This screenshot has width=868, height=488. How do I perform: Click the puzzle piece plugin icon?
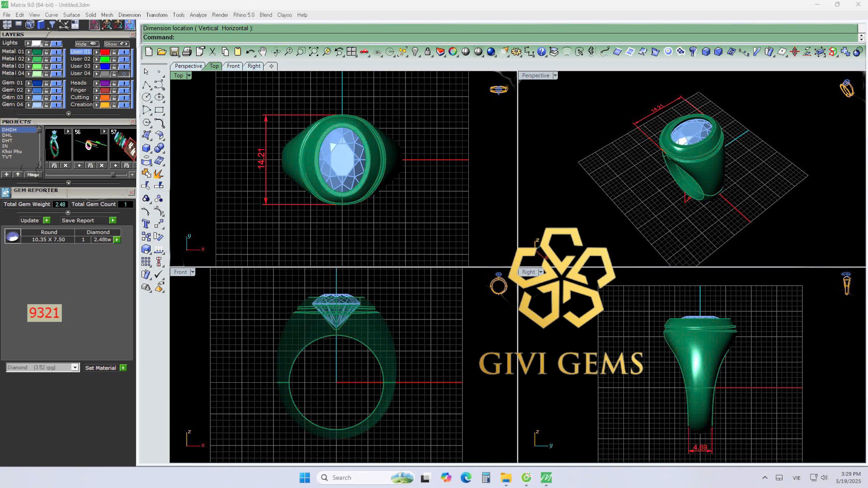[x=845, y=52]
